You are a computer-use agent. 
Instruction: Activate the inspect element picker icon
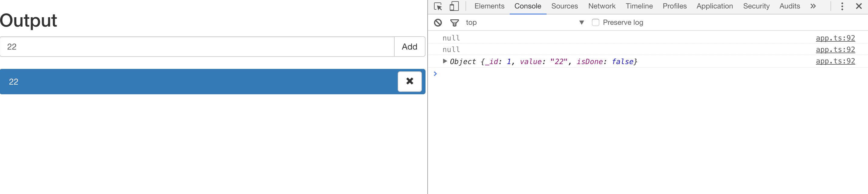tap(438, 6)
